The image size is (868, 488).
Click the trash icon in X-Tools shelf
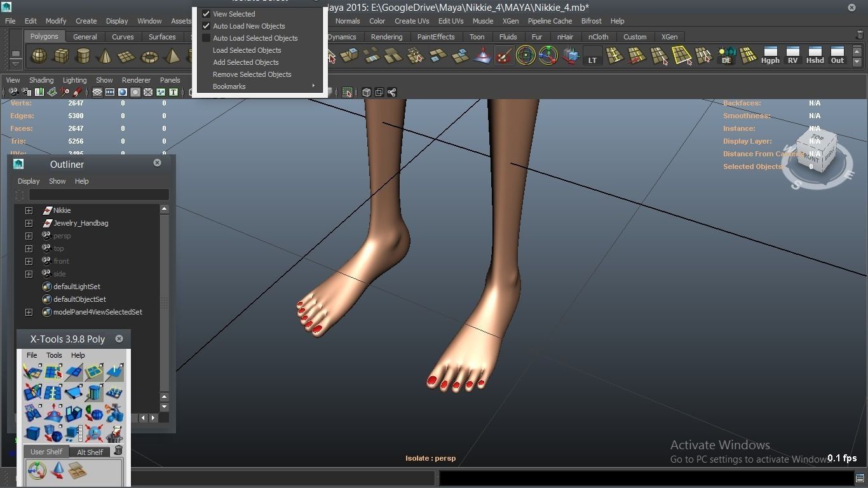pos(118,451)
